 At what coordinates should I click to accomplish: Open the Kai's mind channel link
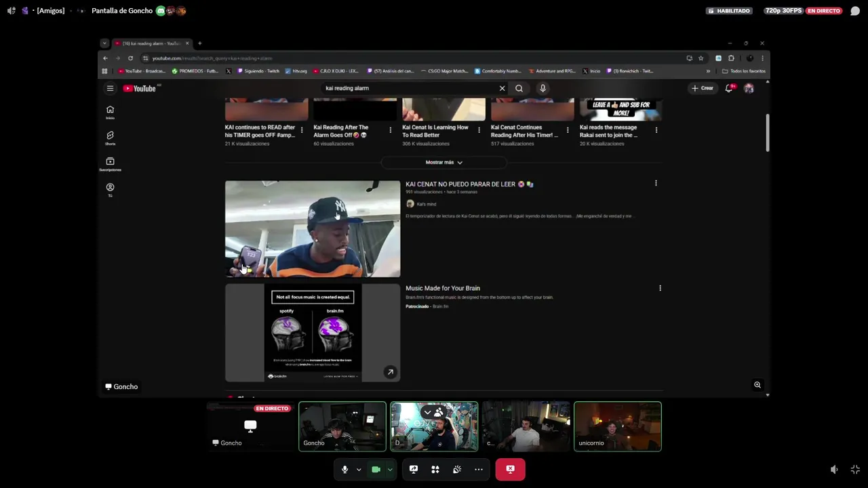427,204
